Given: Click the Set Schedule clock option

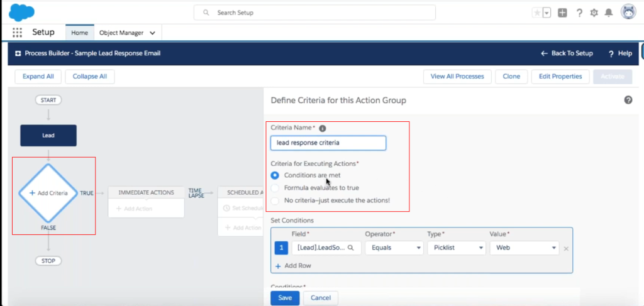Looking at the screenshot, I should pyautogui.click(x=243, y=208).
